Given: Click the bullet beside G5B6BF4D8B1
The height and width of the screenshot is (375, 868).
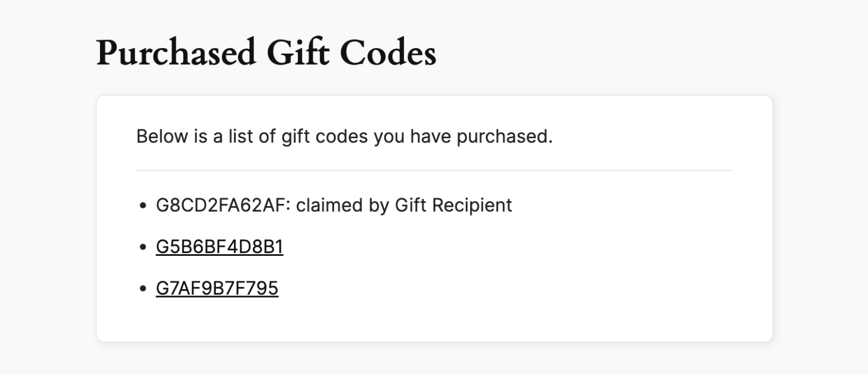Looking at the screenshot, I should click(x=142, y=246).
